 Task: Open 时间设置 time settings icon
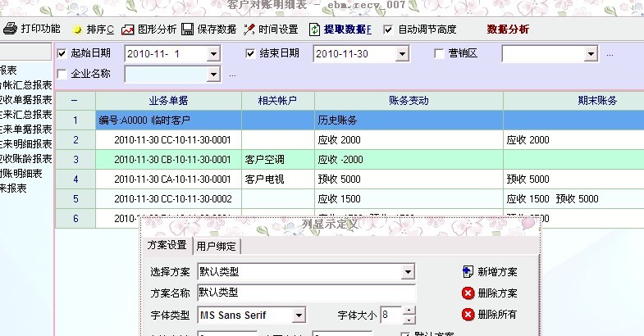[x=249, y=30]
